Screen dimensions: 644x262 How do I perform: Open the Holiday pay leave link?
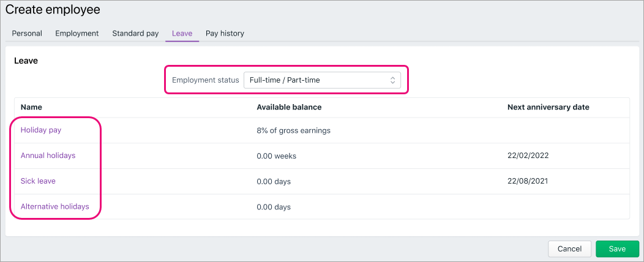click(x=41, y=130)
